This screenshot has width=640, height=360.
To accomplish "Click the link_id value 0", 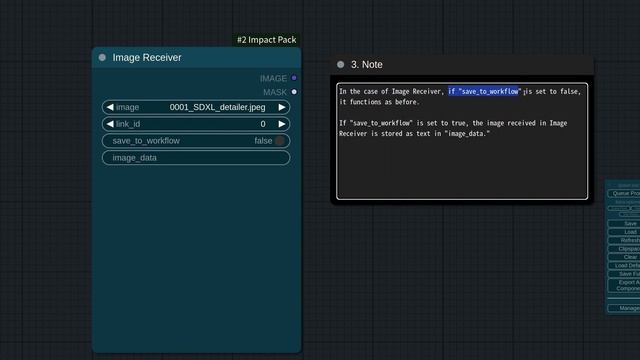I will point(263,124).
